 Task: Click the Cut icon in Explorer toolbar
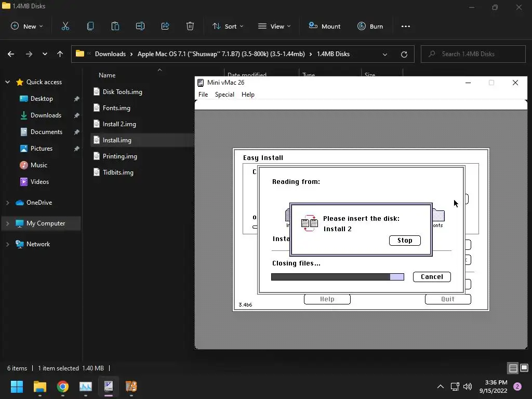[x=65, y=26]
